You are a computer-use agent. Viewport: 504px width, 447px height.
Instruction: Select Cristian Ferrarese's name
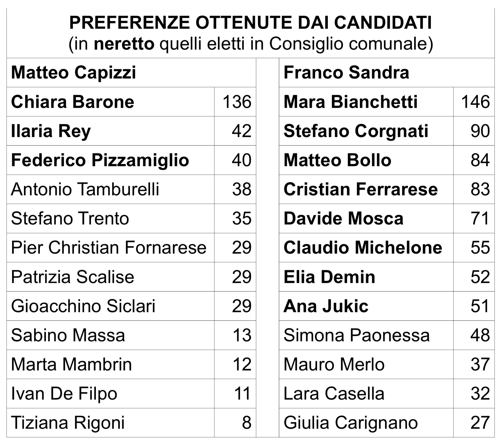click(361, 189)
